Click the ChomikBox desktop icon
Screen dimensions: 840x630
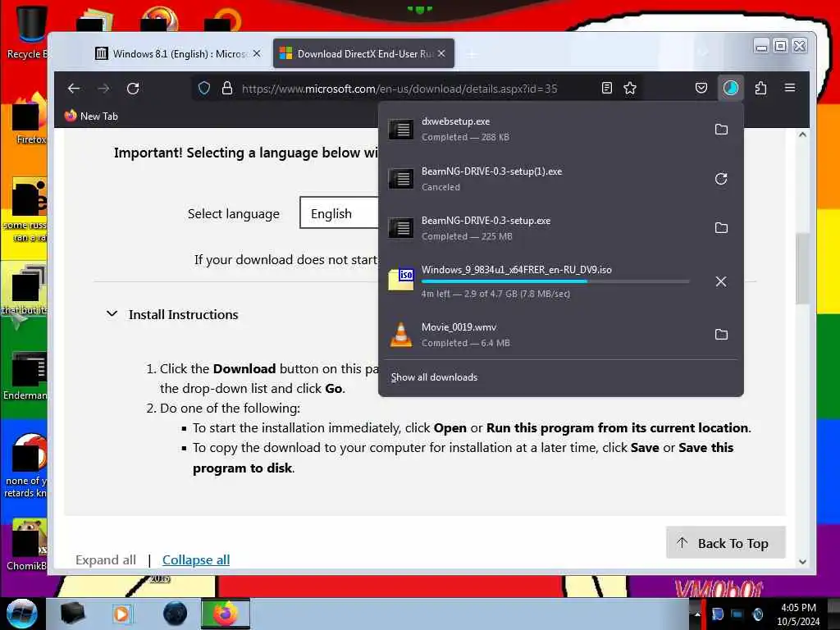[x=25, y=545]
